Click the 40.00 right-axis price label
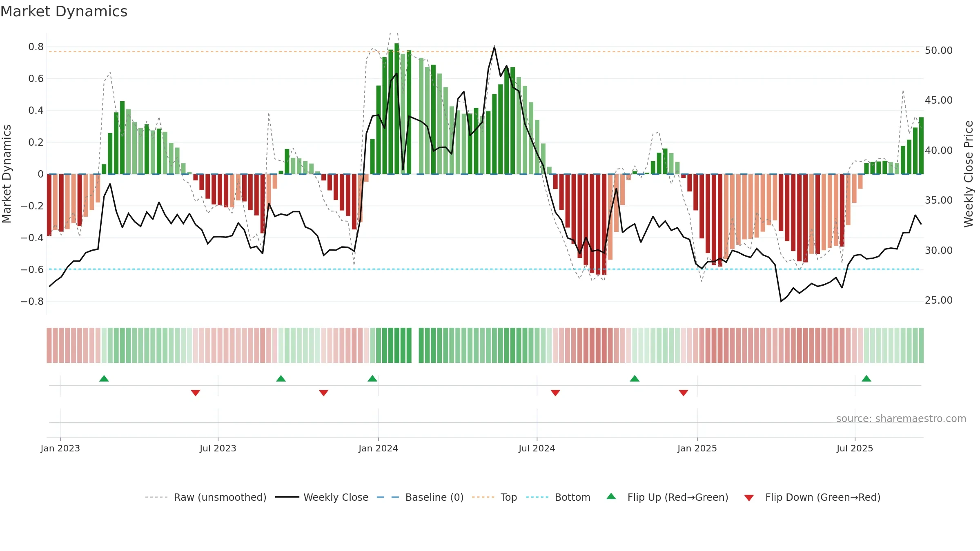Screen dimensions: 980x551 click(939, 151)
